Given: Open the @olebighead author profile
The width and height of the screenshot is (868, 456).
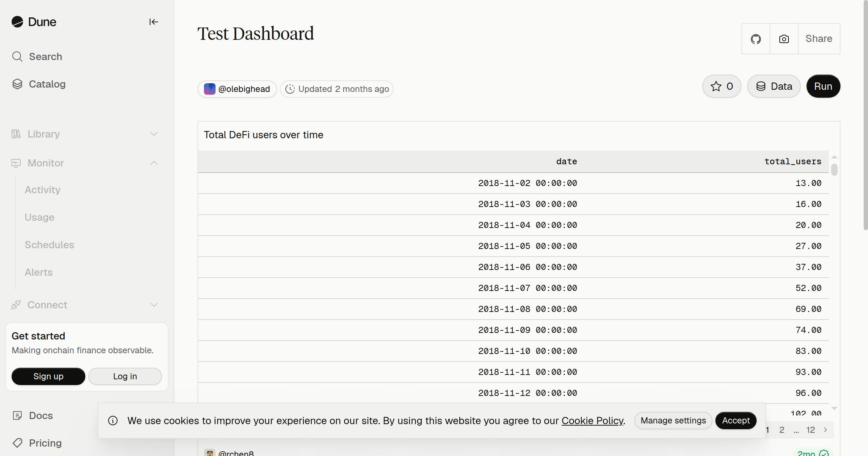Looking at the screenshot, I should (x=237, y=89).
